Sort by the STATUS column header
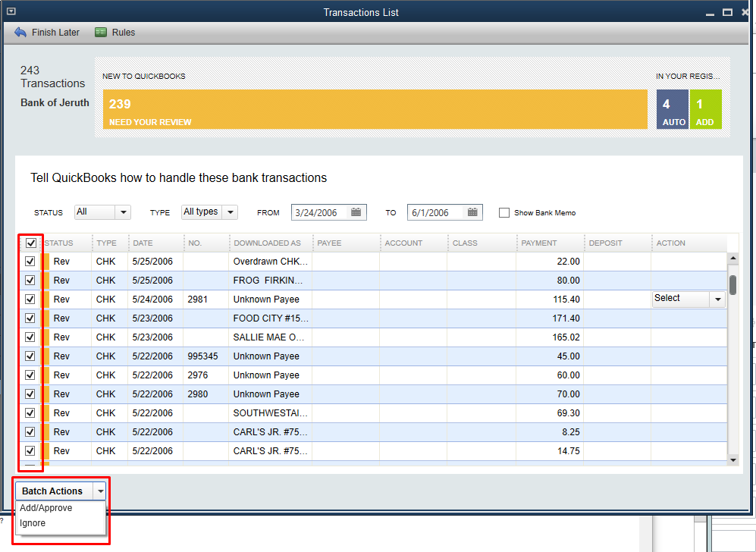Image resolution: width=756 pixels, height=552 pixels. pos(59,243)
